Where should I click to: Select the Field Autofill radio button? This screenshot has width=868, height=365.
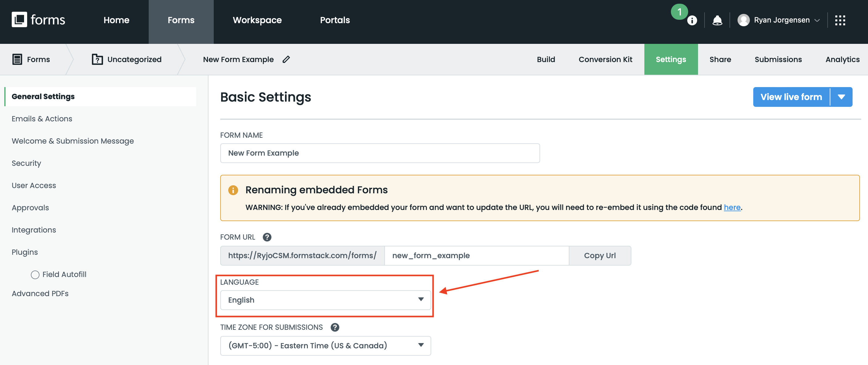click(35, 275)
